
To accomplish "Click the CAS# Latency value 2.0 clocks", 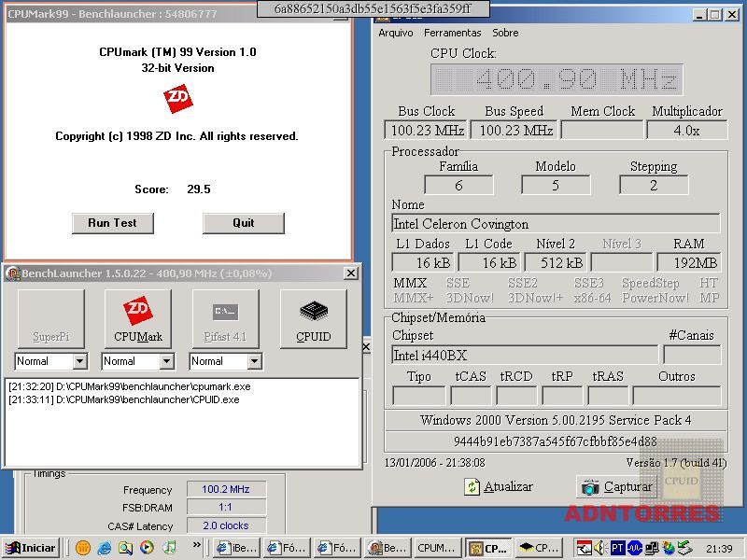I will point(226,525).
